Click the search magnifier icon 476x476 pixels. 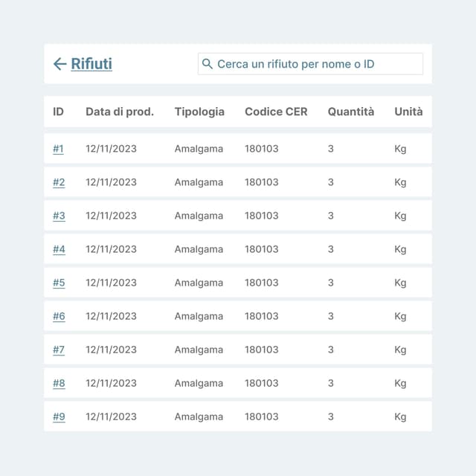click(x=208, y=64)
